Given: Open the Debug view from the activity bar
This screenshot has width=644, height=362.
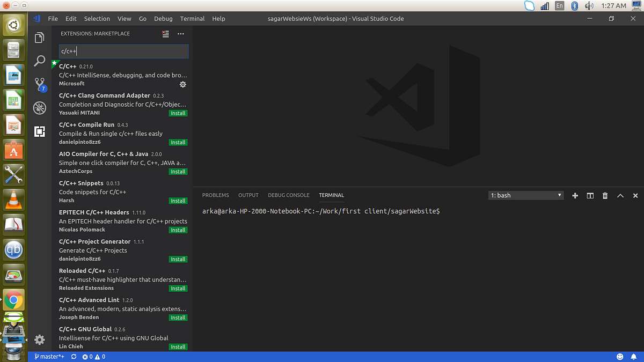Looking at the screenshot, I should 39,108.
